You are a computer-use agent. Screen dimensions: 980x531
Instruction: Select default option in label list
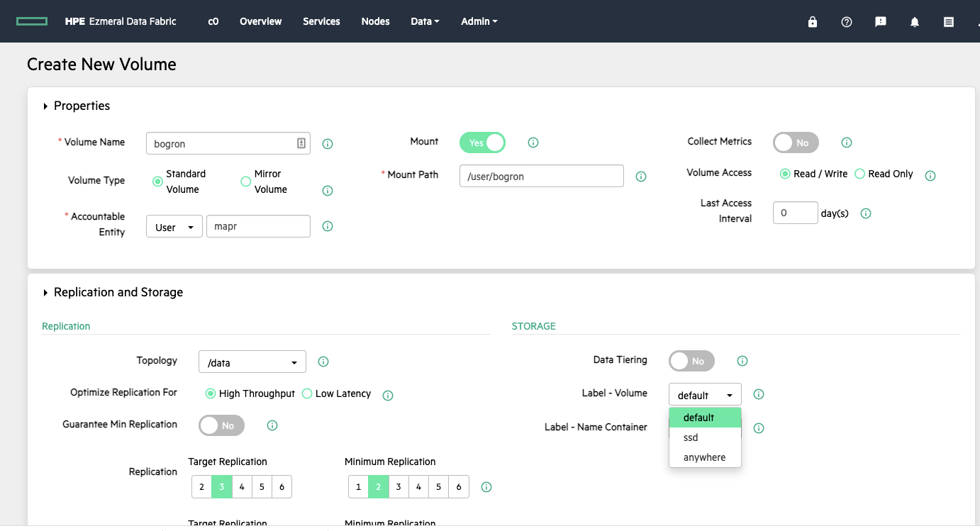705,418
